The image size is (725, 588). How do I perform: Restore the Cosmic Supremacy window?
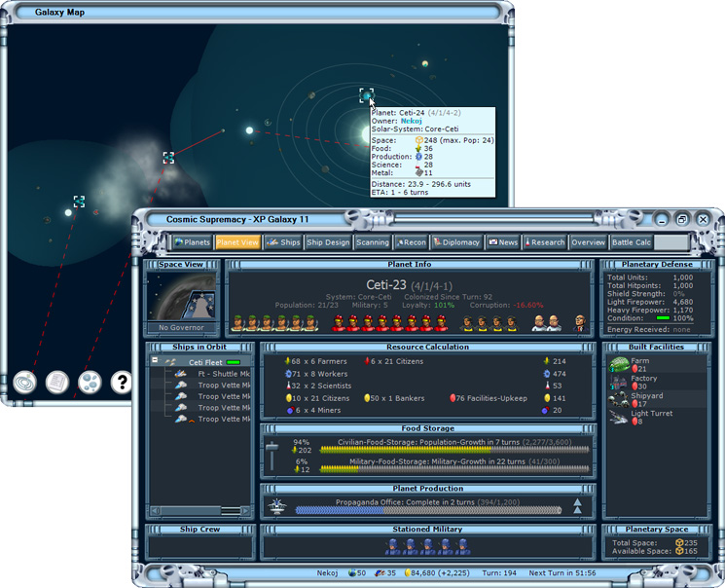point(681,219)
